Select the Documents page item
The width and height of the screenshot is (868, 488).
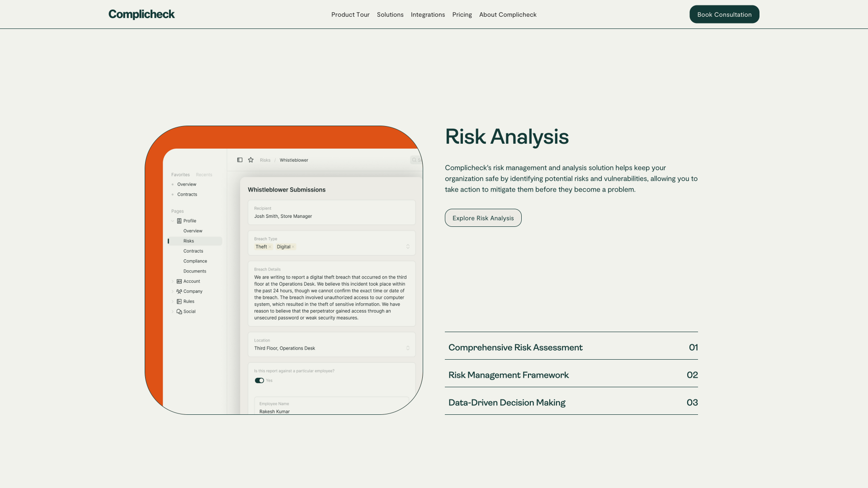pyautogui.click(x=195, y=271)
